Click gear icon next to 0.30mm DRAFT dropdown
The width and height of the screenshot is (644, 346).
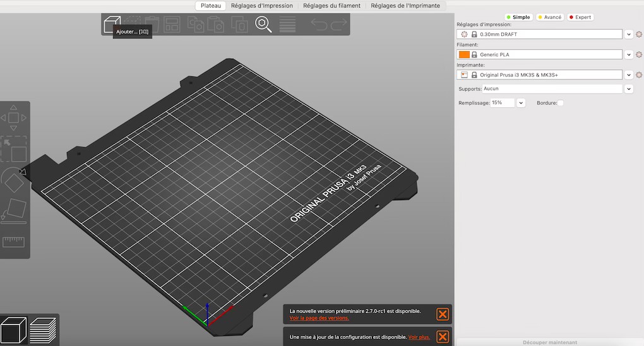tap(639, 35)
